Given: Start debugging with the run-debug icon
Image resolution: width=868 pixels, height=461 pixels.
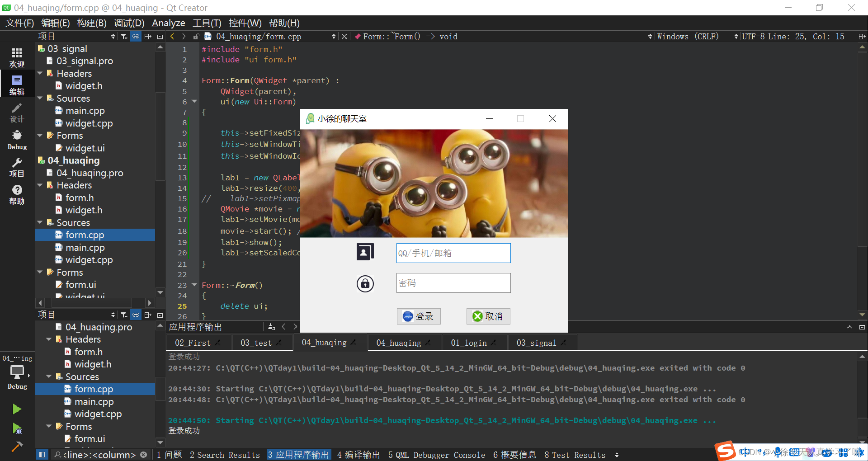Looking at the screenshot, I should pyautogui.click(x=17, y=428).
